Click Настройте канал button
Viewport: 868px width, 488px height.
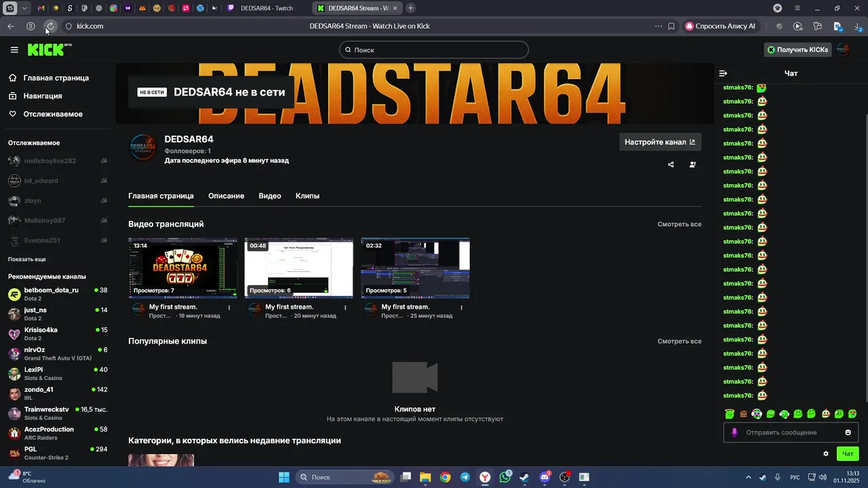coord(660,142)
